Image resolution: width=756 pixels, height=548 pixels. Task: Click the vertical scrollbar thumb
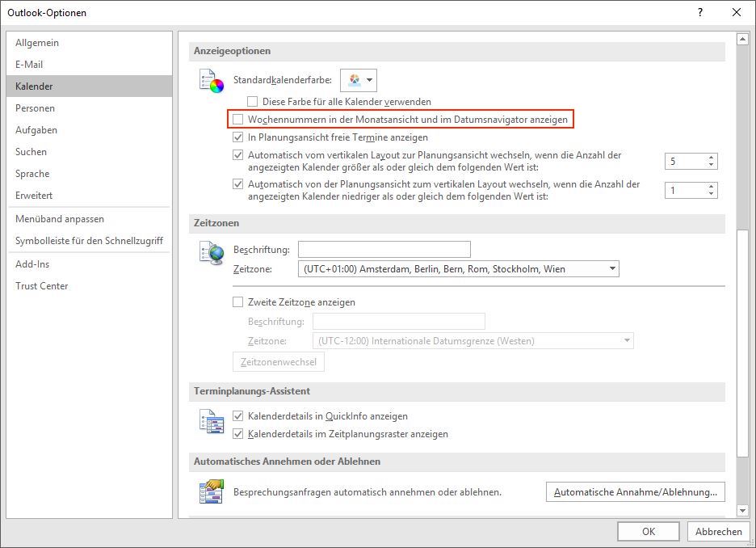click(x=742, y=343)
